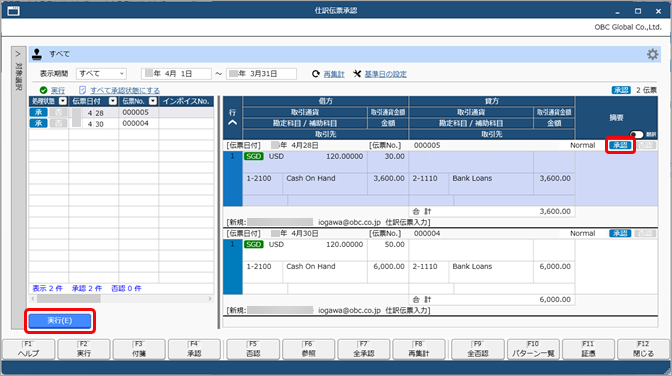Click the 2-1110 account code in slip 000005
The width and height of the screenshot is (672, 376).
(x=425, y=178)
